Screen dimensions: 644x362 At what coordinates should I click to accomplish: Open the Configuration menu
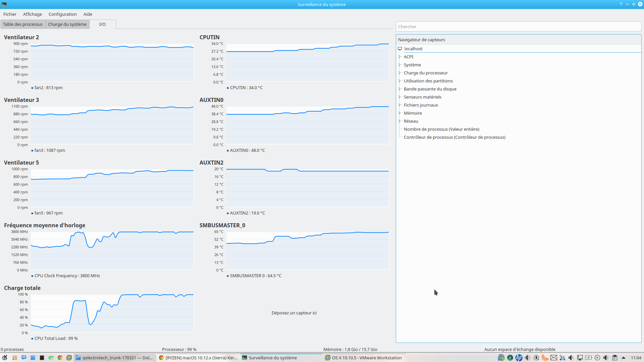63,14
